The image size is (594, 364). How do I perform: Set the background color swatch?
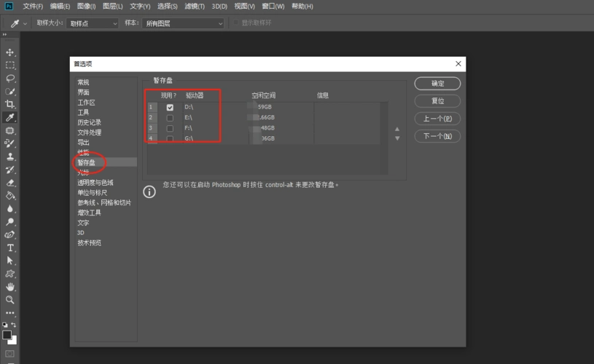[x=14, y=341]
